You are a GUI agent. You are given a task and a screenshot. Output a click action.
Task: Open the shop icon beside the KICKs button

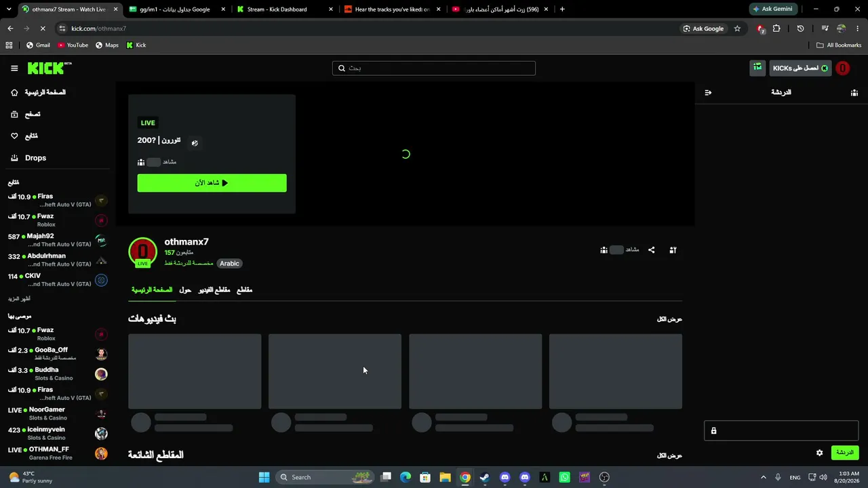click(x=757, y=68)
